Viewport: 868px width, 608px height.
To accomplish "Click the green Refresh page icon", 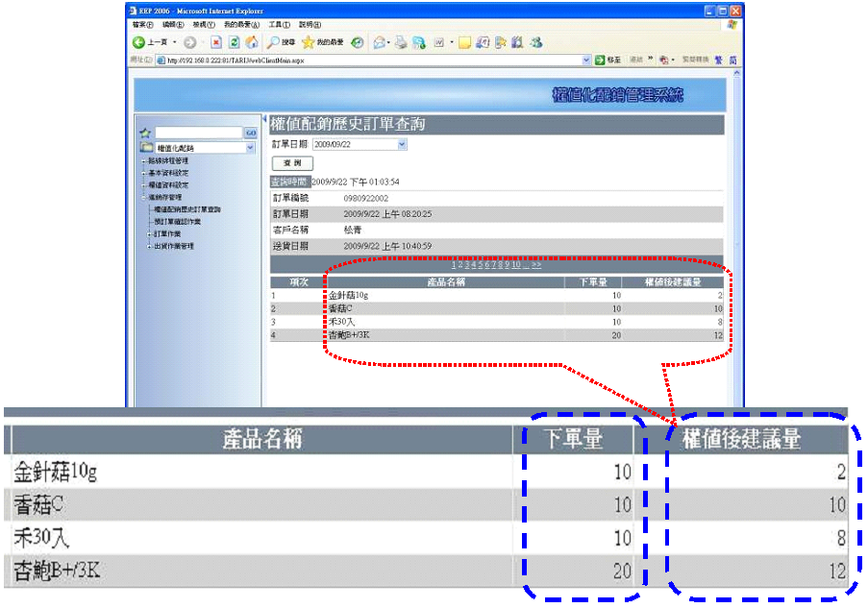I will point(234,42).
